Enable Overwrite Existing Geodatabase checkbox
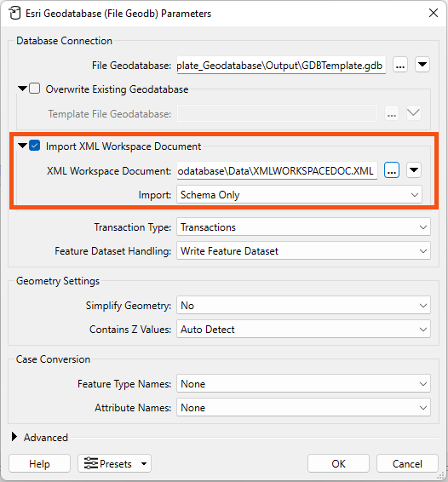 coord(34,89)
